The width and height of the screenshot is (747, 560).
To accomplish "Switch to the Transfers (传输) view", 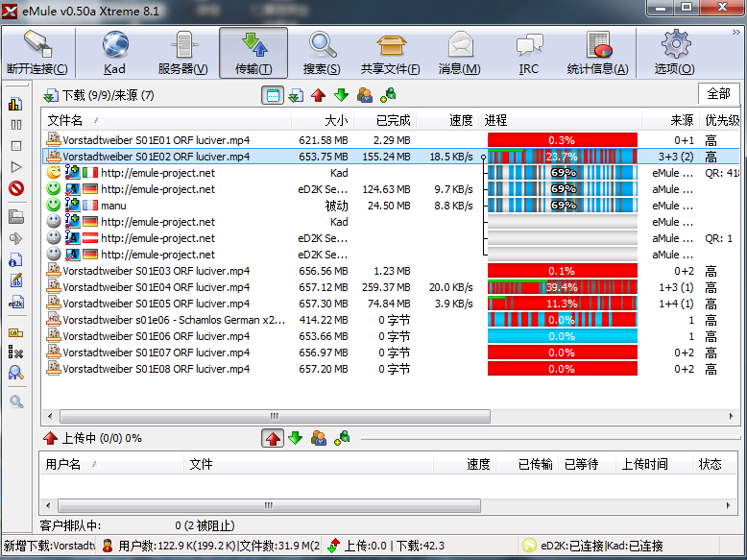I will tap(253, 53).
